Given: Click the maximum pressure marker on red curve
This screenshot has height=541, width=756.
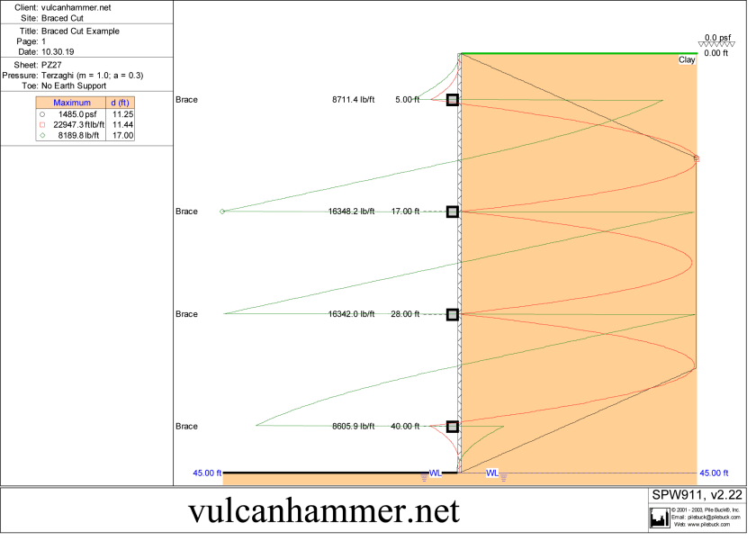Looking at the screenshot, I should tap(697, 158).
